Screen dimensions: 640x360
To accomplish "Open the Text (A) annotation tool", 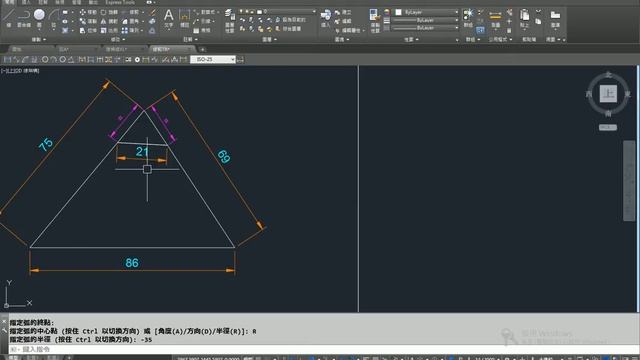I will (x=169, y=18).
